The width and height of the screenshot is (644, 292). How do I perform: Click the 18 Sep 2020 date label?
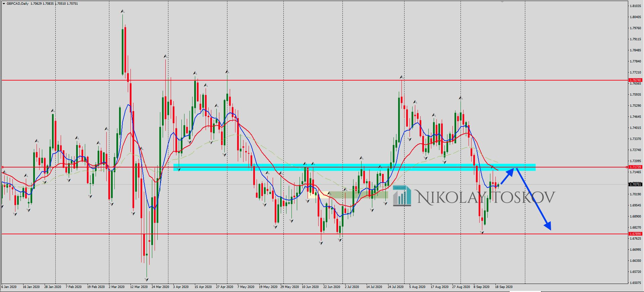(504, 287)
